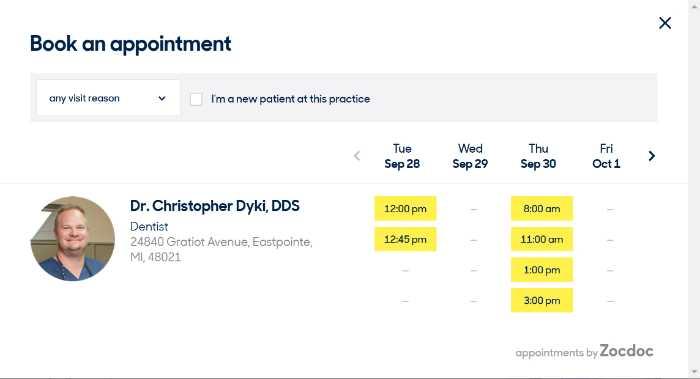Close the Book an appointment dialog
Viewport: 700px width, 379px height.
tap(665, 23)
